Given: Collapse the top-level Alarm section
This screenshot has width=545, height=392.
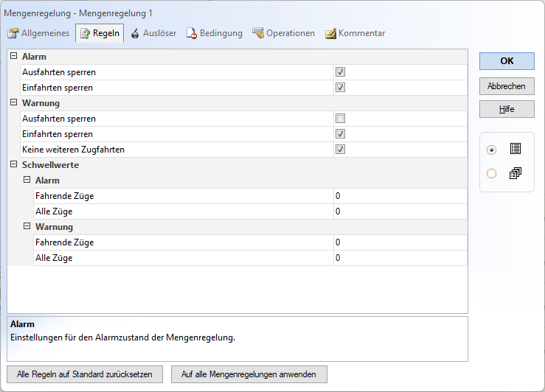Looking at the screenshot, I should (x=13, y=56).
